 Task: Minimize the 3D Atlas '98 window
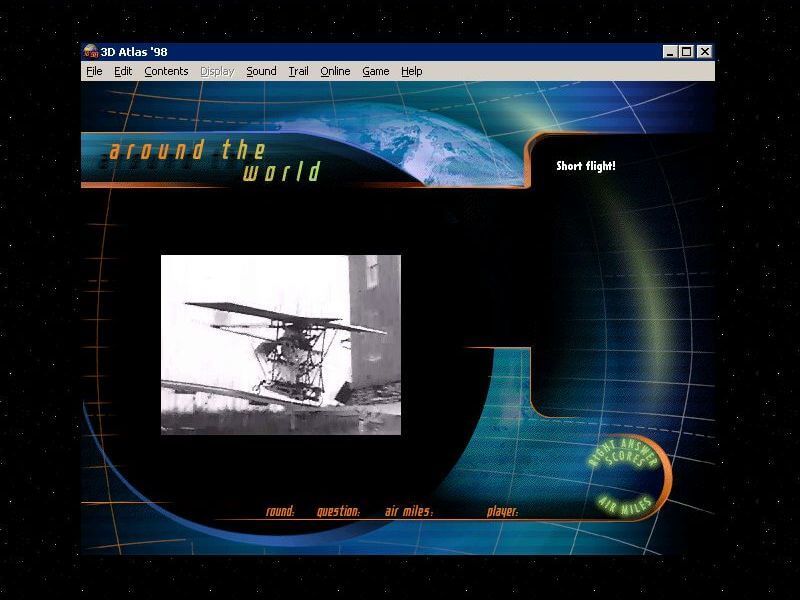tap(670, 52)
